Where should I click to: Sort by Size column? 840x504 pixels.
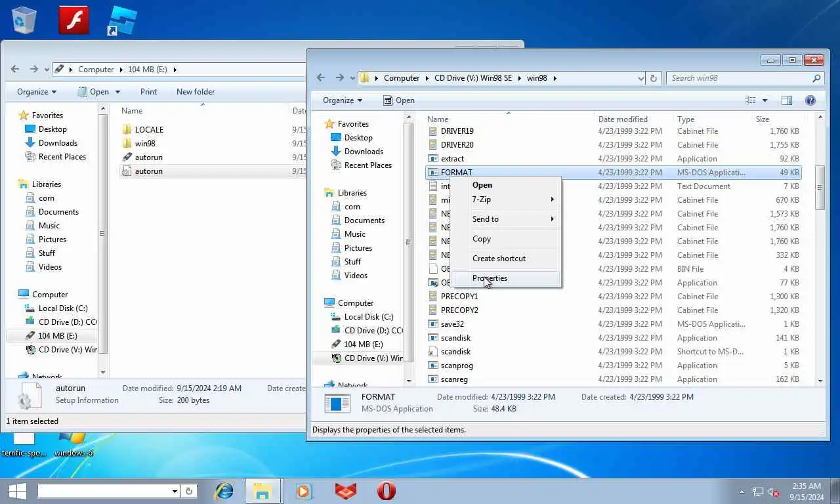tap(777, 119)
